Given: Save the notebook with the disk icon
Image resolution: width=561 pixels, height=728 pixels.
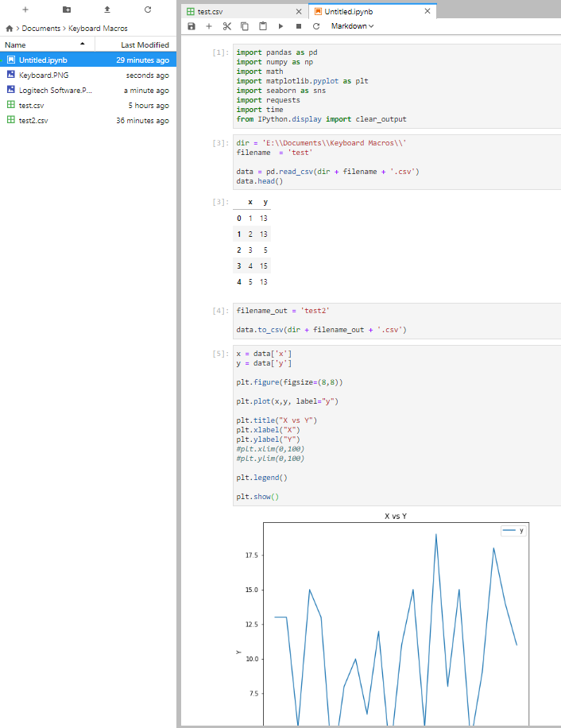Looking at the screenshot, I should [192, 26].
